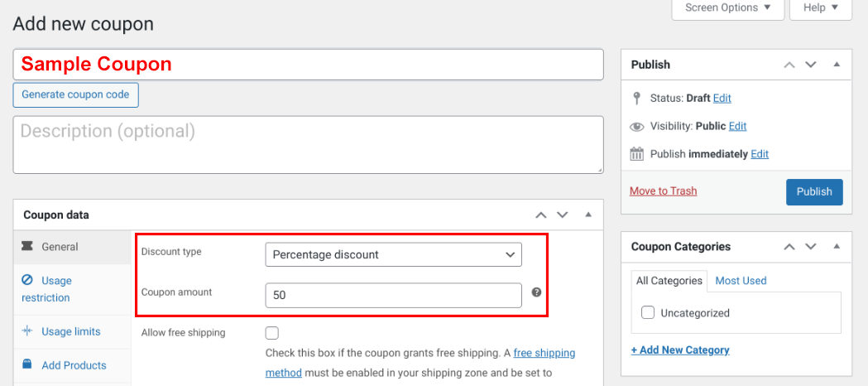Move the Coupon Categories panel up
The height and width of the screenshot is (386, 868).
coord(789,247)
